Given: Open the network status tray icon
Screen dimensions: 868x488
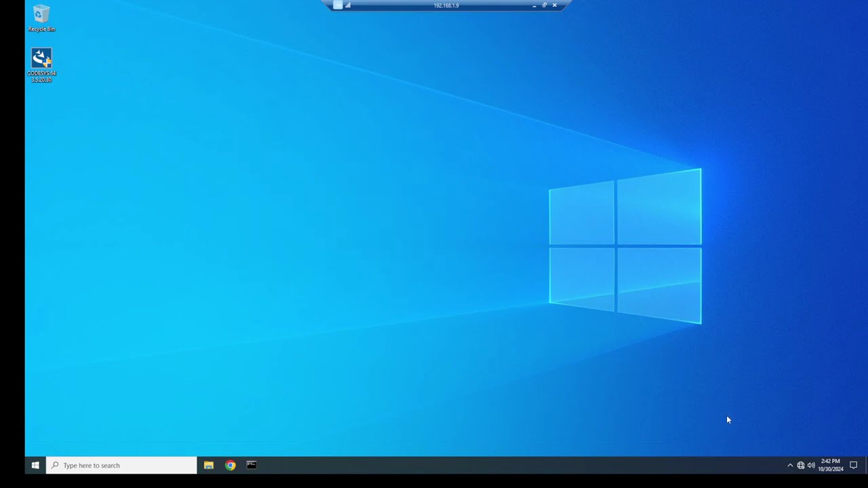Looking at the screenshot, I should pyautogui.click(x=801, y=466).
